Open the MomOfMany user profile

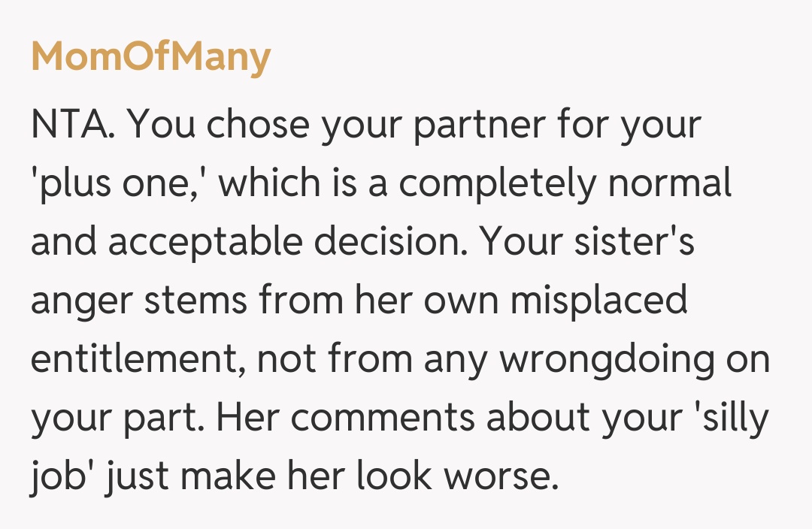pyautogui.click(x=150, y=58)
